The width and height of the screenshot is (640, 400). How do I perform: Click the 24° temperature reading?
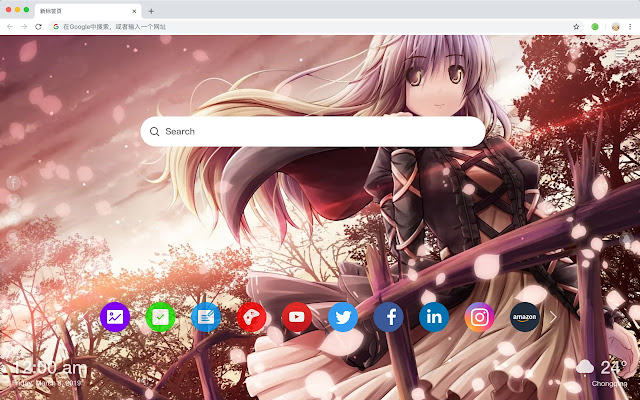(x=613, y=367)
